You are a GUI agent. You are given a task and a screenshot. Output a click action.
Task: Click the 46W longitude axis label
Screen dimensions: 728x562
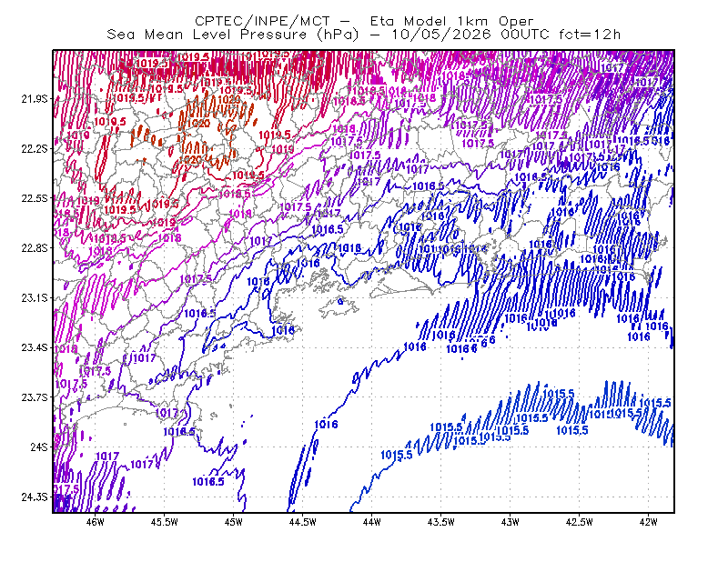(x=96, y=522)
